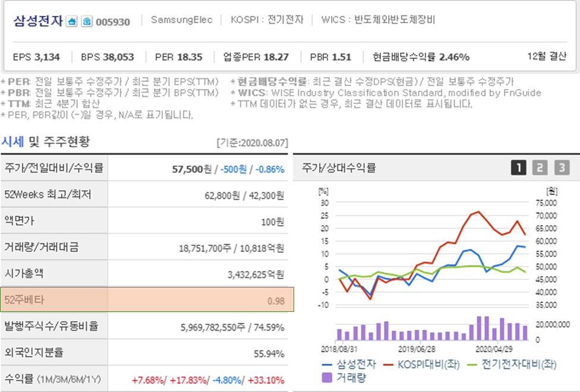Select the SamsungElec English name
The image size is (580, 392).
tap(182, 20)
